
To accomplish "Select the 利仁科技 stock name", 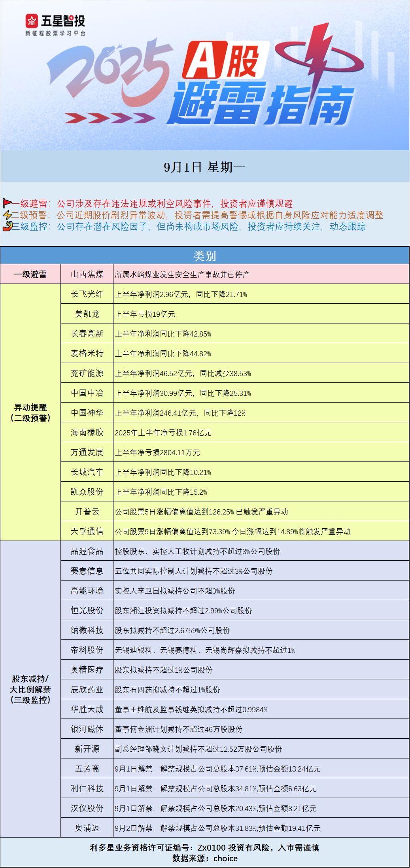I will (87, 788).
